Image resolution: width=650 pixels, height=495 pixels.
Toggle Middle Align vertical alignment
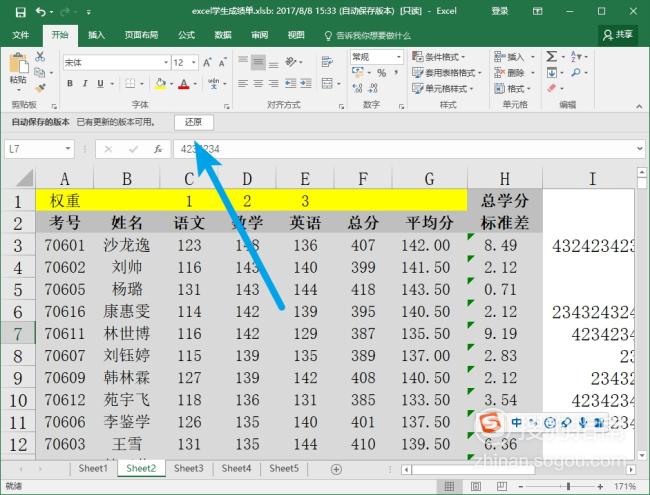click(258, 63)
